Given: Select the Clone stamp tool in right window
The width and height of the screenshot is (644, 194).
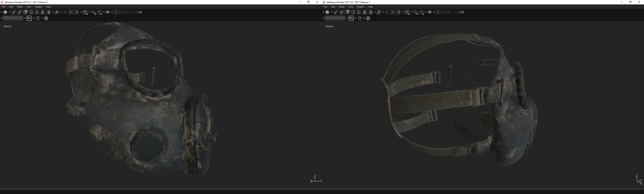Looking at the screenshot, I should 365,12.
